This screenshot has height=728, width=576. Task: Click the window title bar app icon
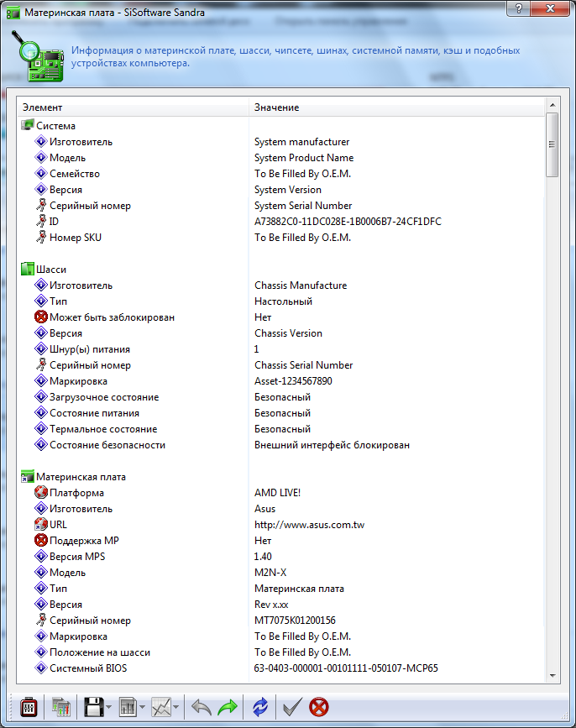(x=13, y=12)
